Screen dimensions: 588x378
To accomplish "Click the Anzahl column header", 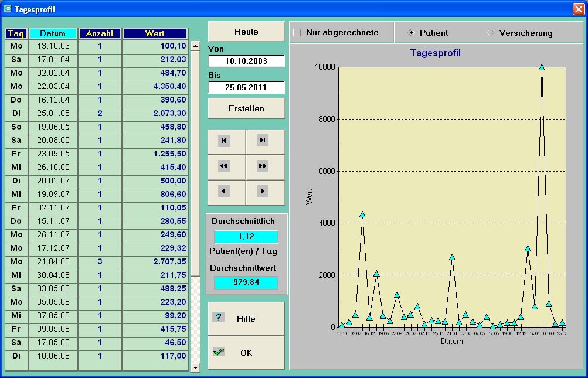I will [x=100, y=33].
